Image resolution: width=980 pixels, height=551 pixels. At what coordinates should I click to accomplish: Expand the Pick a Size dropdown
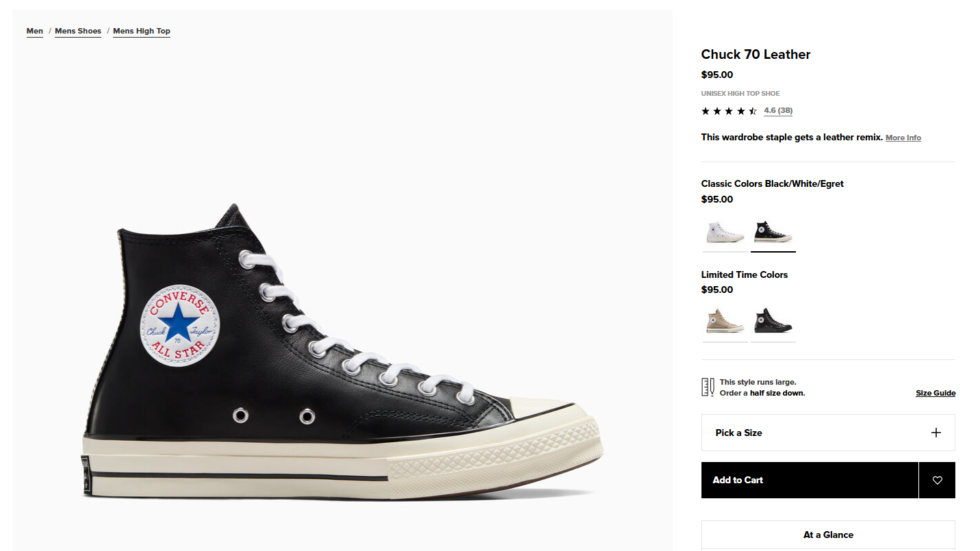(x=827, y=433)
